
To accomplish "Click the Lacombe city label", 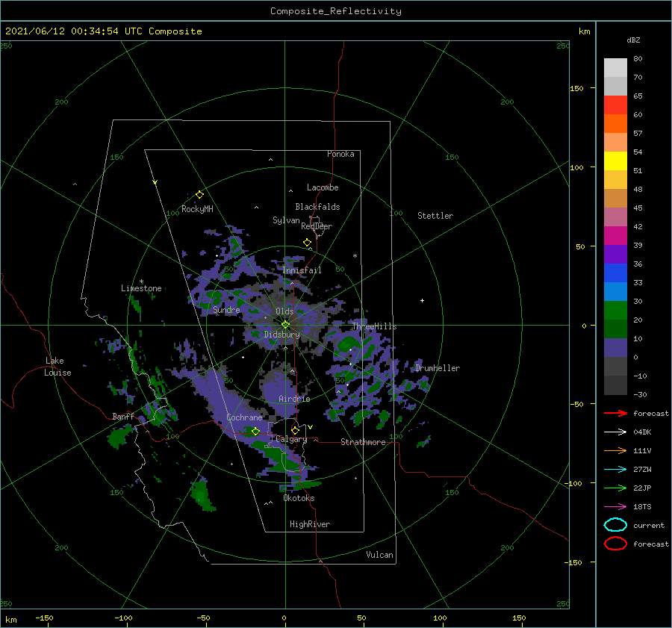I will pyautogui.click(x=323, y=187).
